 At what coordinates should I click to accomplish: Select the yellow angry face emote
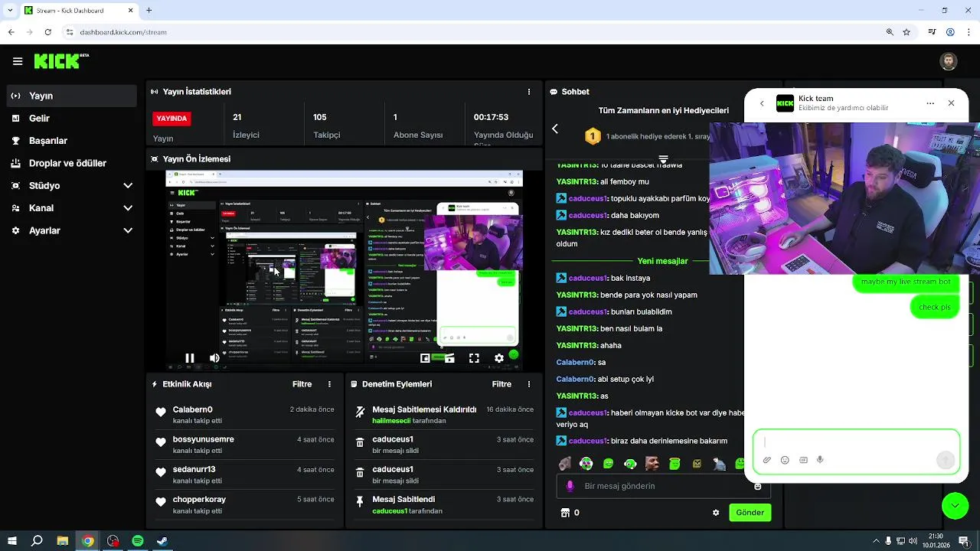697,464
